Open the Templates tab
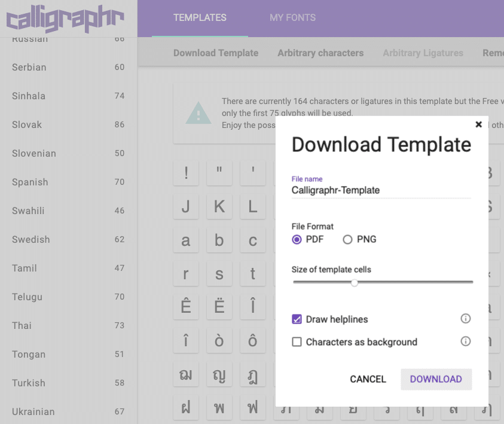This screenshot has height=424, width=504. (200, 18)
